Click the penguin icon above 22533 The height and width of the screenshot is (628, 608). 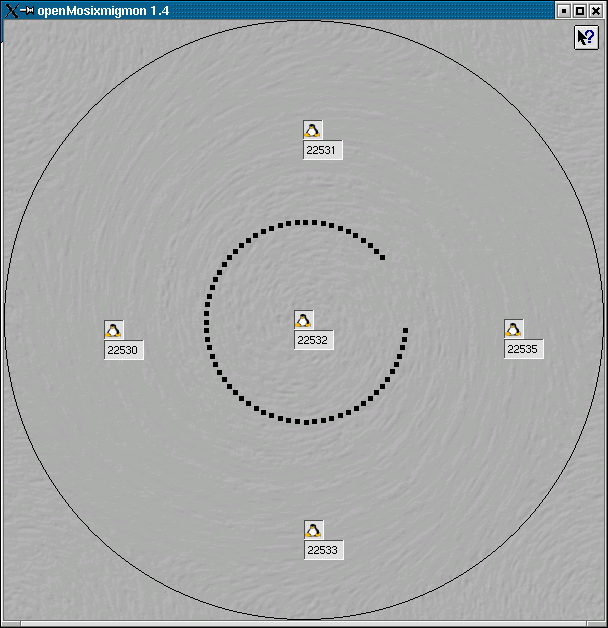313,530
